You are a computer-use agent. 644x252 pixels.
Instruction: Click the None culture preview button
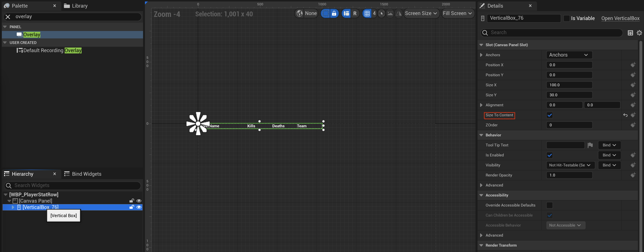pyautogui.click(x=311, y=14)
